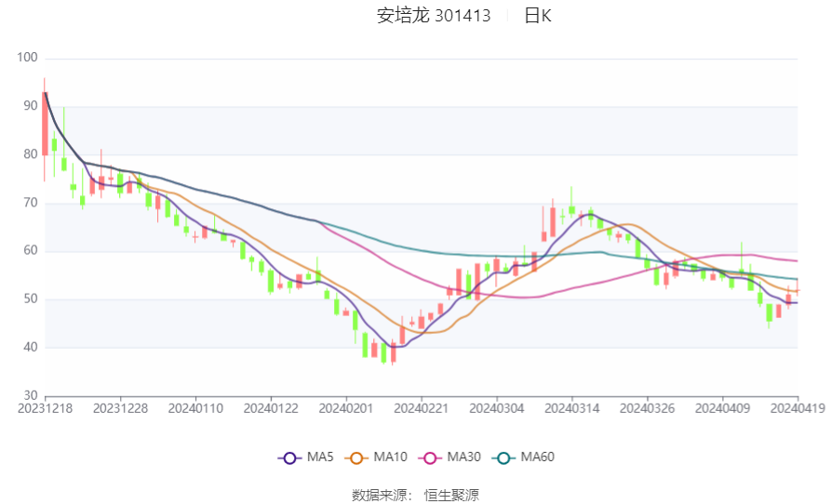This screenshot has height=504, width=831.
Task: Click the 40 price axis label
Action: coord(30,347)
